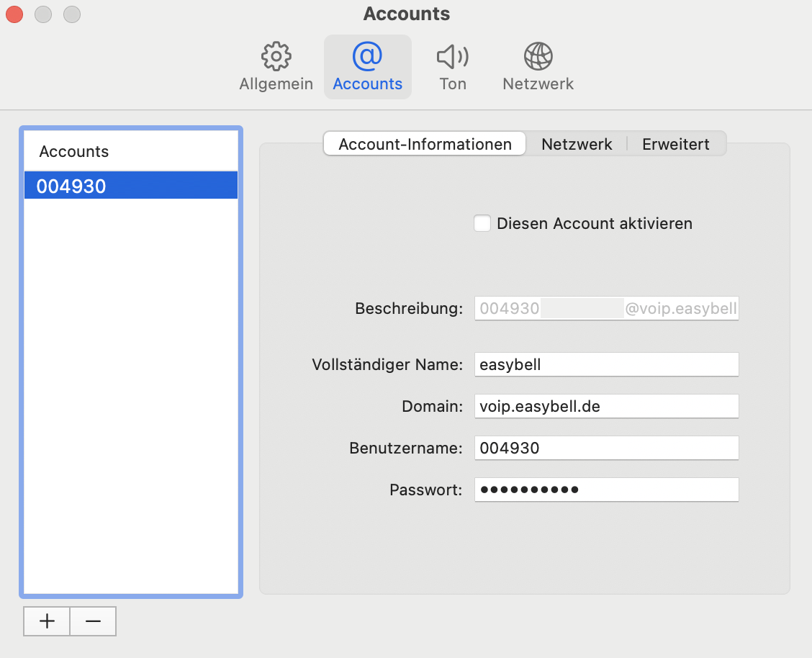812x658 pixels.
Task: Click into the Beschreibung field
Action: 606,309
